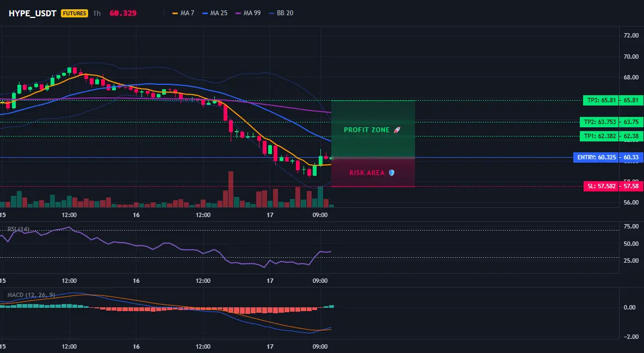Click date 17 on main chart time axis
The image size is (644, 353).
pos(270,215)
